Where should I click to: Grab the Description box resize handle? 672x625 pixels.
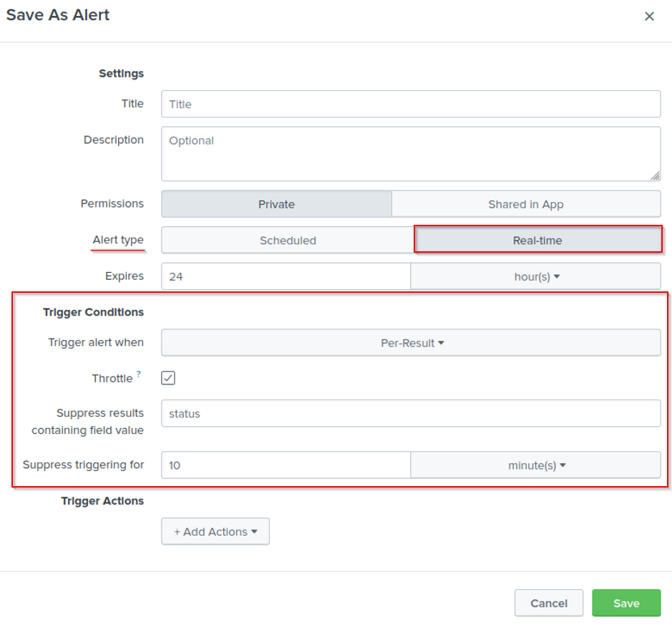click(655, 175)
